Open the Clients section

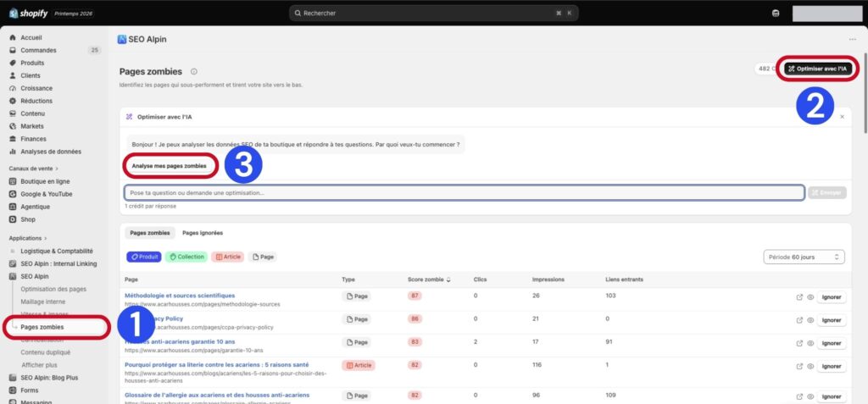point(31,76)
